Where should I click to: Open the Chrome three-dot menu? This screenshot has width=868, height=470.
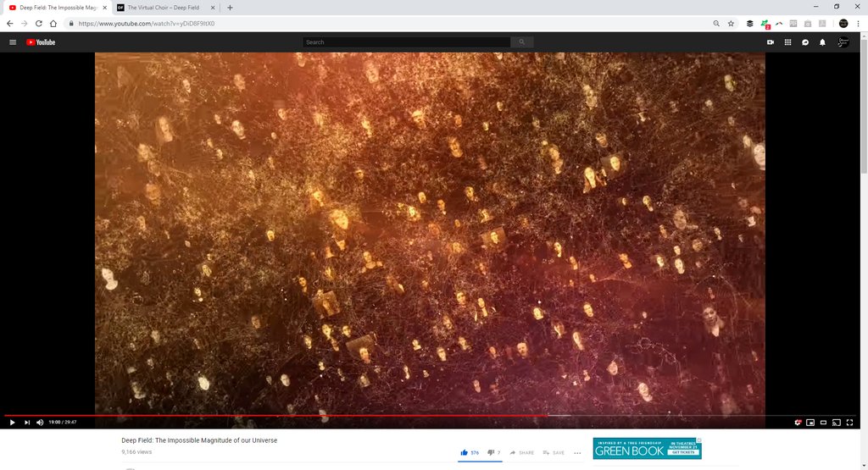[x=859, y=23]
